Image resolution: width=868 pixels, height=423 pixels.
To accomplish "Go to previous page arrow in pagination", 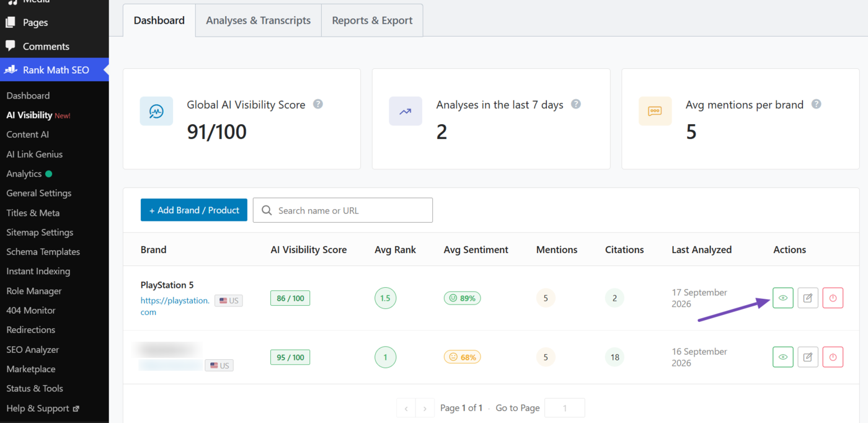I will [x=406, y=408].
